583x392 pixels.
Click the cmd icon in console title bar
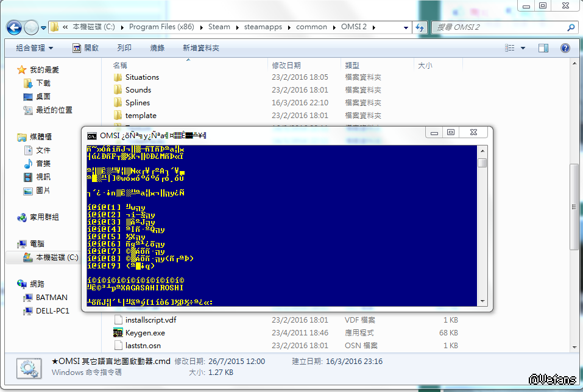(91, 136)
